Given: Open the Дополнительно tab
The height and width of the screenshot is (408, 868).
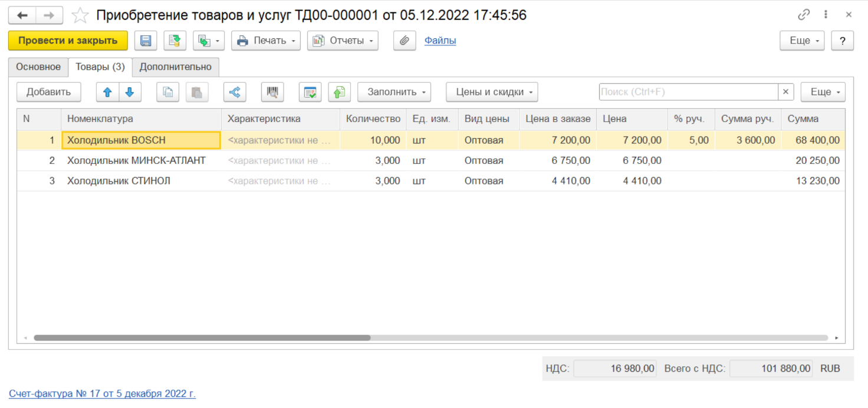Looking at the screenshot, I should click(176, 67).
